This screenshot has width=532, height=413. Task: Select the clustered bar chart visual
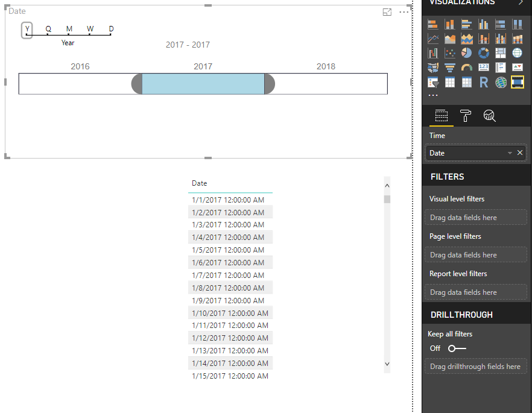466,24
